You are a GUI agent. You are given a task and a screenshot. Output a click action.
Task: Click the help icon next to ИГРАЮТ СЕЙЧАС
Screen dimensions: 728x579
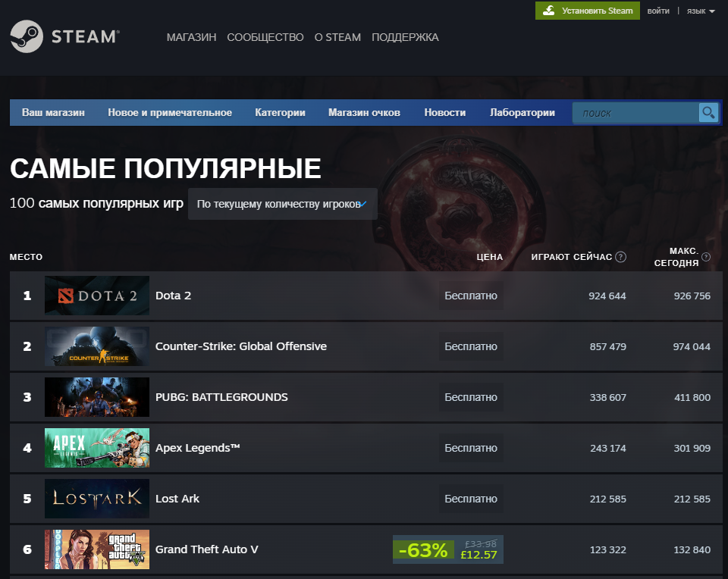coord(621,257)
